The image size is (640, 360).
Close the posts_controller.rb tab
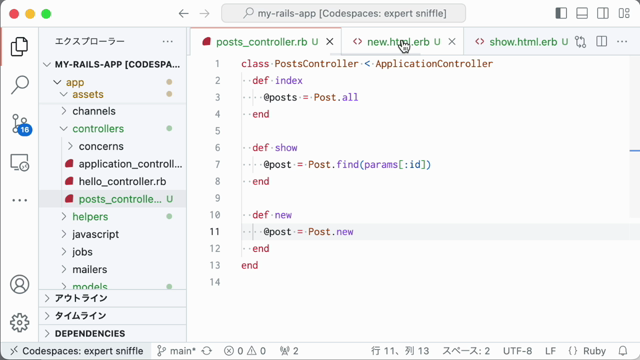coord(330,42)
